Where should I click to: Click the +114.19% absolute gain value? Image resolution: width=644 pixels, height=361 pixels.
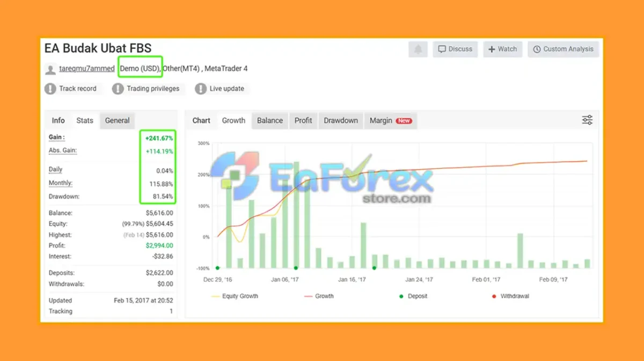click(x=159, y=151)
